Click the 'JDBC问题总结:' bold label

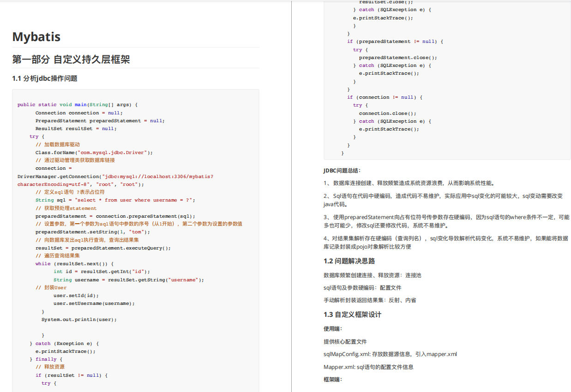(x=342, y=171)
